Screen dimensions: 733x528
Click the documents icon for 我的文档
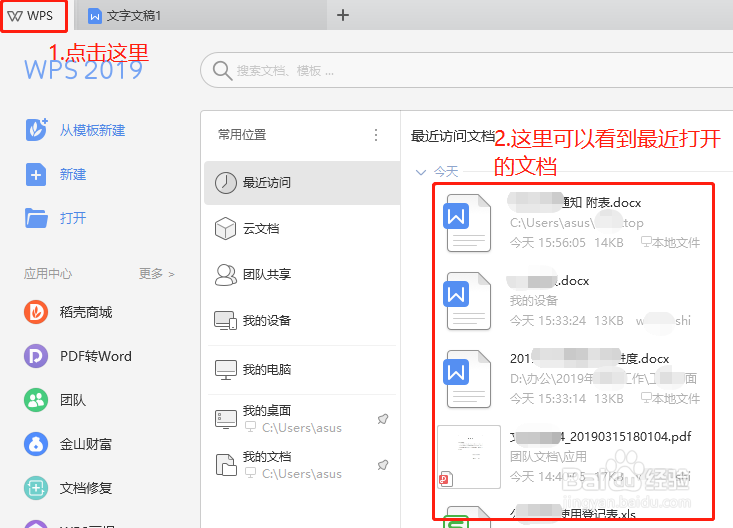[226, 465]
